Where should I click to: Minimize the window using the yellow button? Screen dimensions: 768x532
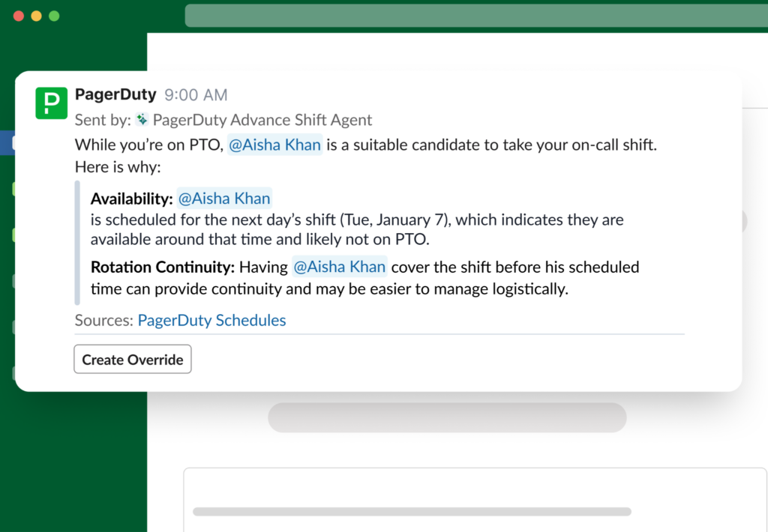36,16
